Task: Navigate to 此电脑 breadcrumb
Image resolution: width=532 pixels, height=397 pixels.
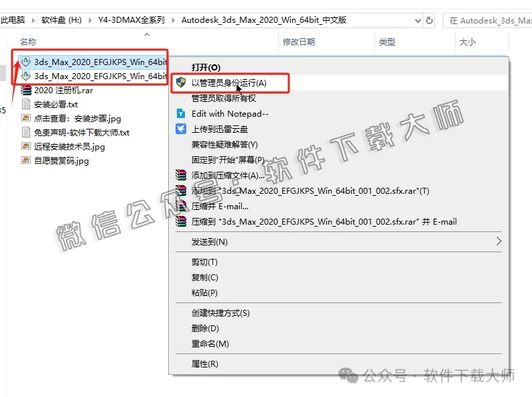Action: tap(13, 20)
